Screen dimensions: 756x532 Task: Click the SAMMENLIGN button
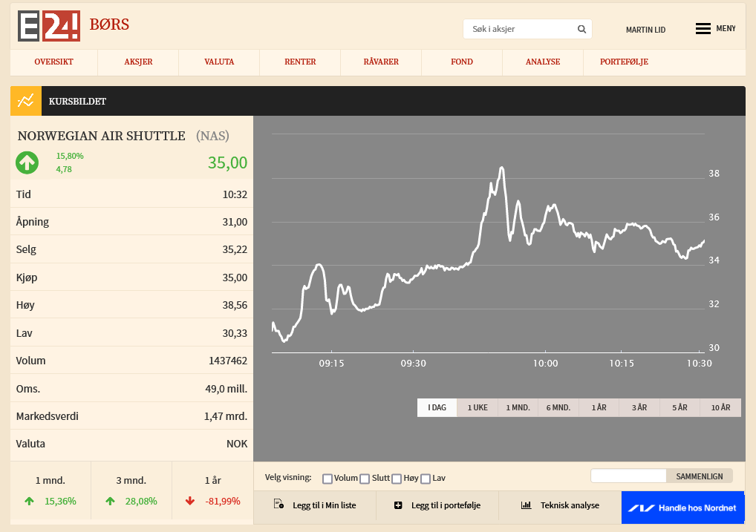(x=700, y=476)
